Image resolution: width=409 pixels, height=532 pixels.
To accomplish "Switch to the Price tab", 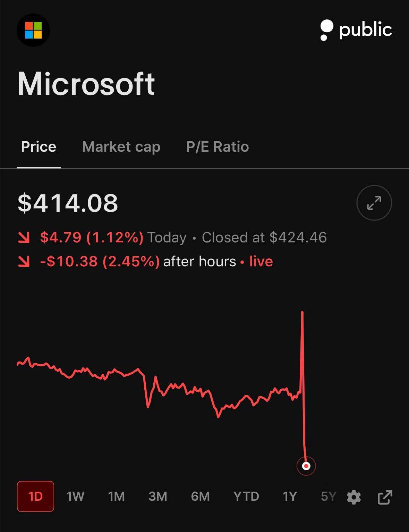I will pos(39,147).
